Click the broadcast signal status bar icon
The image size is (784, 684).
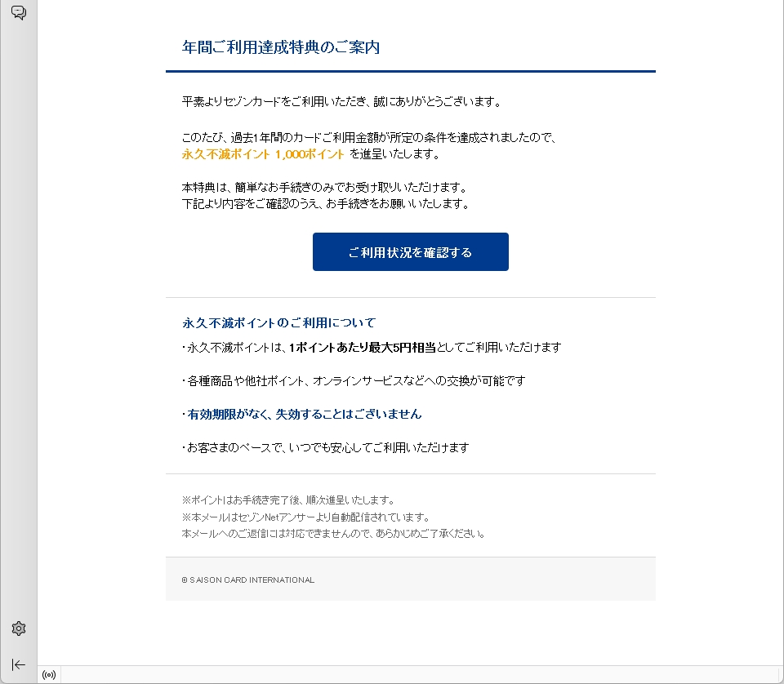click(49, 675)
